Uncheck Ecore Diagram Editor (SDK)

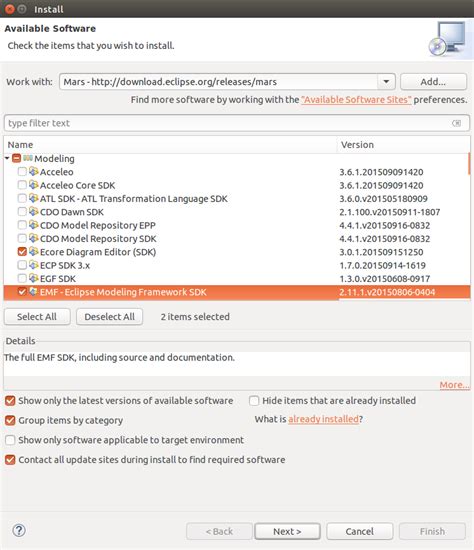click(x=22, y=251)
